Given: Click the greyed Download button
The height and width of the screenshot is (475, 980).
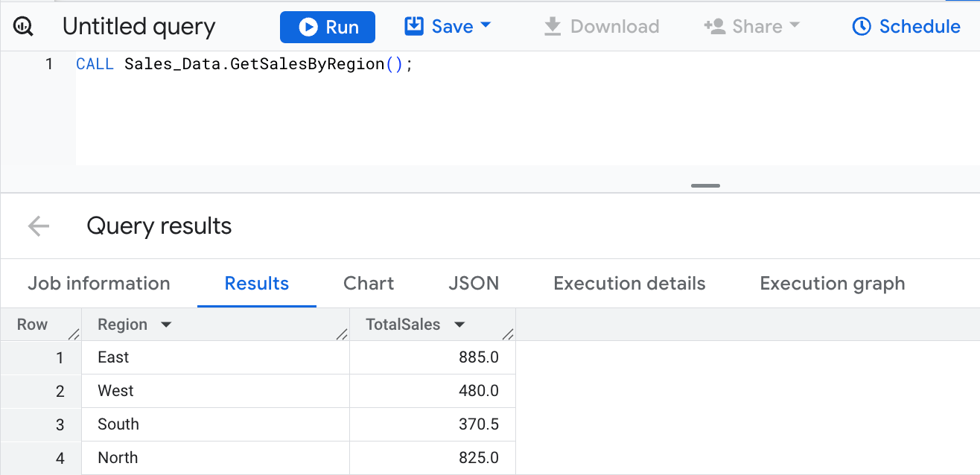Looking at the screenshot, I should pos(601,27).
